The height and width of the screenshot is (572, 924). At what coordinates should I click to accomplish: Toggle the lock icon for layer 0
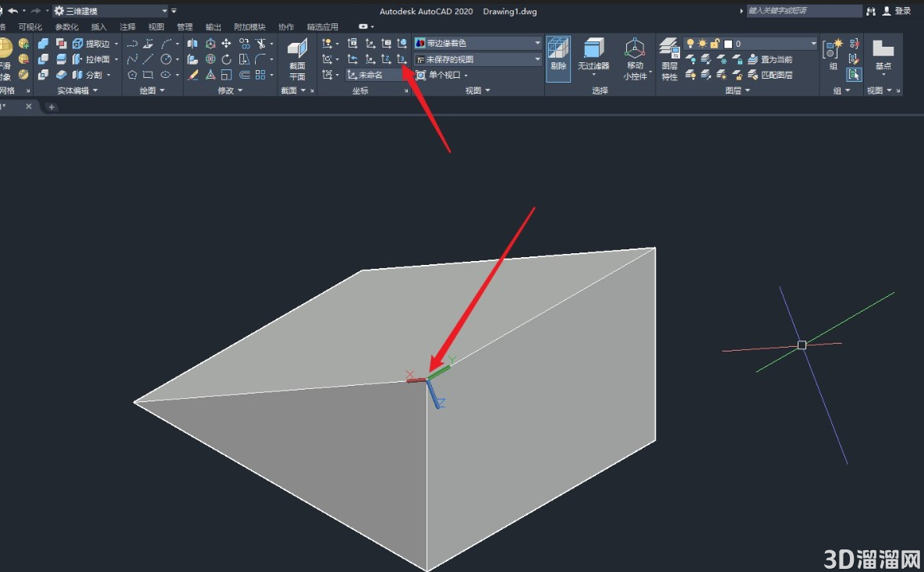(715, 44)
